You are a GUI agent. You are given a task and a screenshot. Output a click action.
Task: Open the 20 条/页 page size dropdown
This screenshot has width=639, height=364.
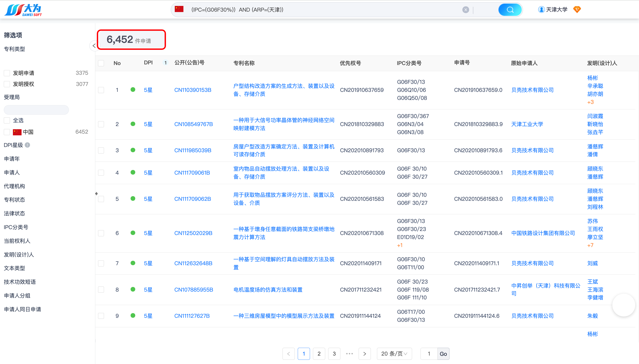394,353
